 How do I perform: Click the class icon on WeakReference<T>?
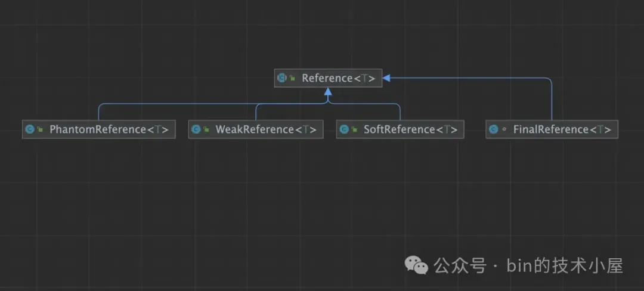(196, 129)
